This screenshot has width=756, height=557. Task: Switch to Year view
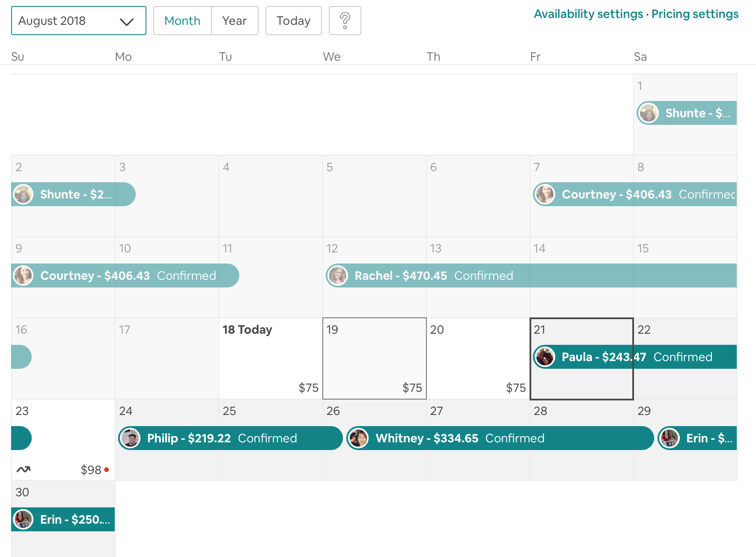pos(235,21)
